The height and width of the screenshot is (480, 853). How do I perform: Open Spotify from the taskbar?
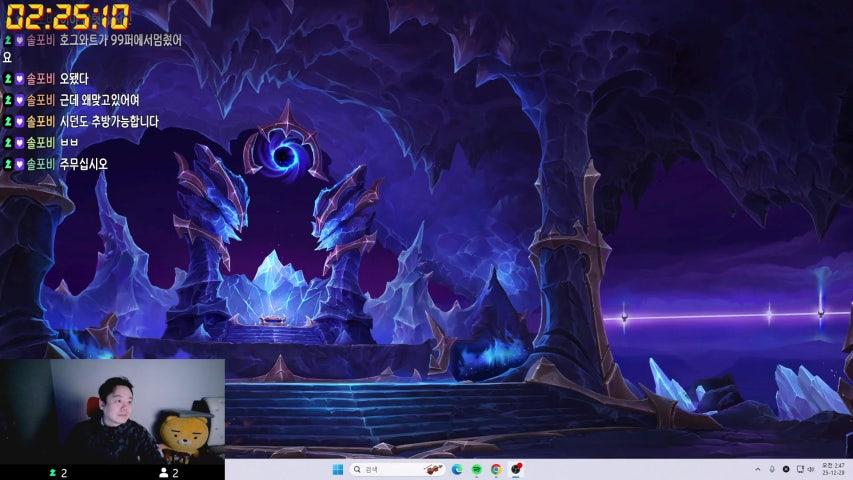point(477,469)
